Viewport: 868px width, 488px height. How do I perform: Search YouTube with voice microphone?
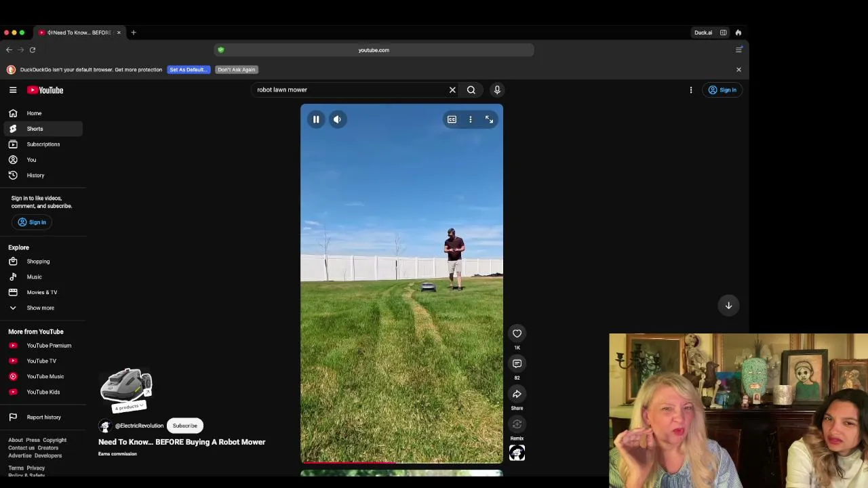[x=497, y=89]
